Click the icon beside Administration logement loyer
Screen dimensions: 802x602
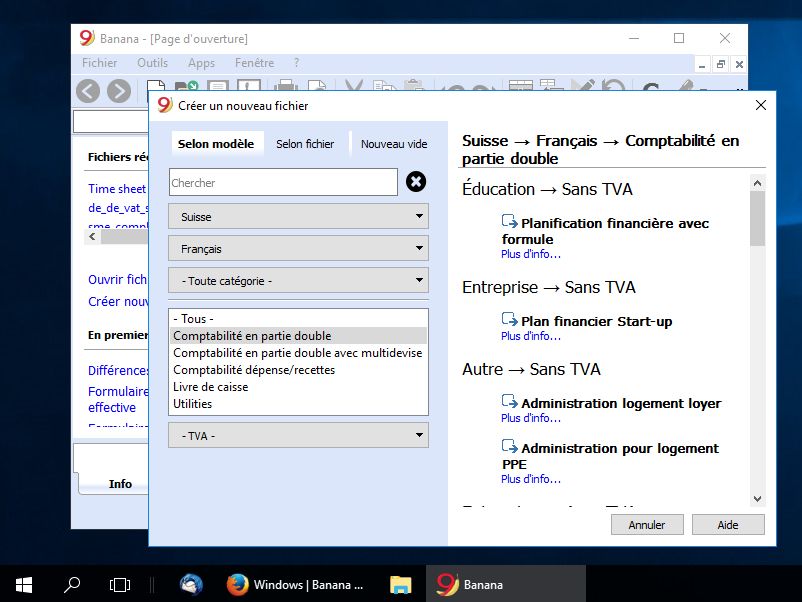pyautogui.click(x=509, y=402)
